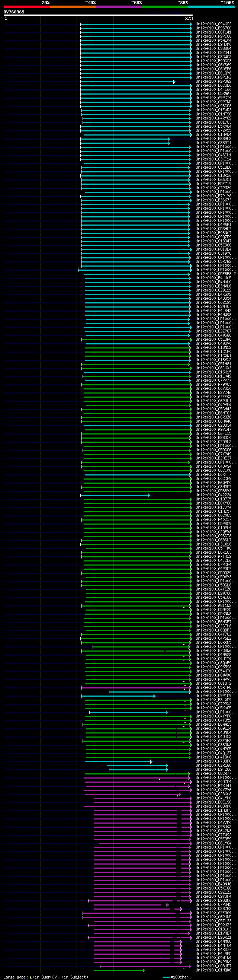Click label UniRef100_A7TH19
238x980 pixels.
tap(213, 557)
